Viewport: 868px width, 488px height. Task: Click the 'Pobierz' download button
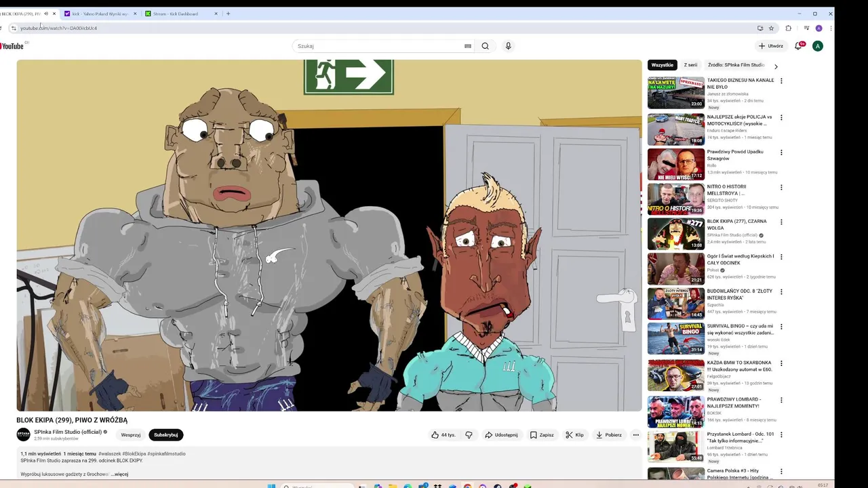[x=608, y=435]
